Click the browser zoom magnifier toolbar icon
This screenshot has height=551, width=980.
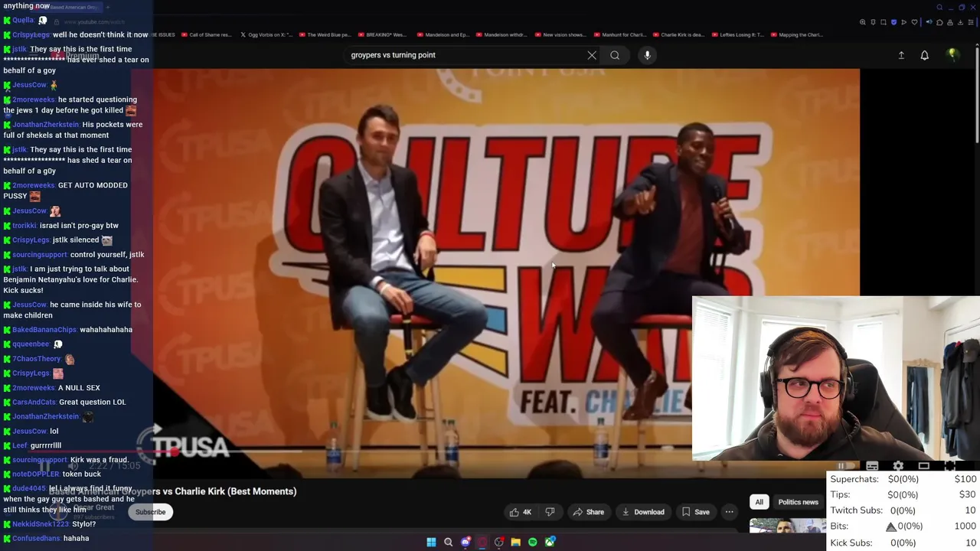click(863, 22)
